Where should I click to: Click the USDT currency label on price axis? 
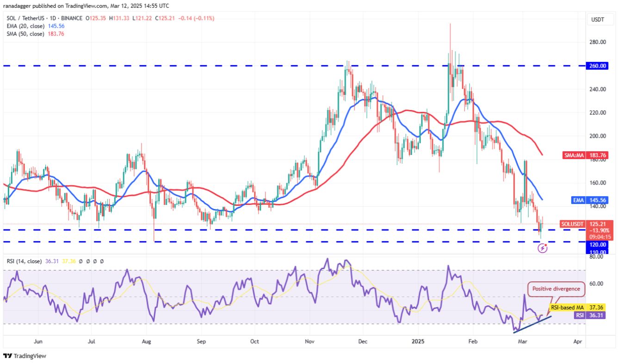pyautogui.click(x=597, y=19)
